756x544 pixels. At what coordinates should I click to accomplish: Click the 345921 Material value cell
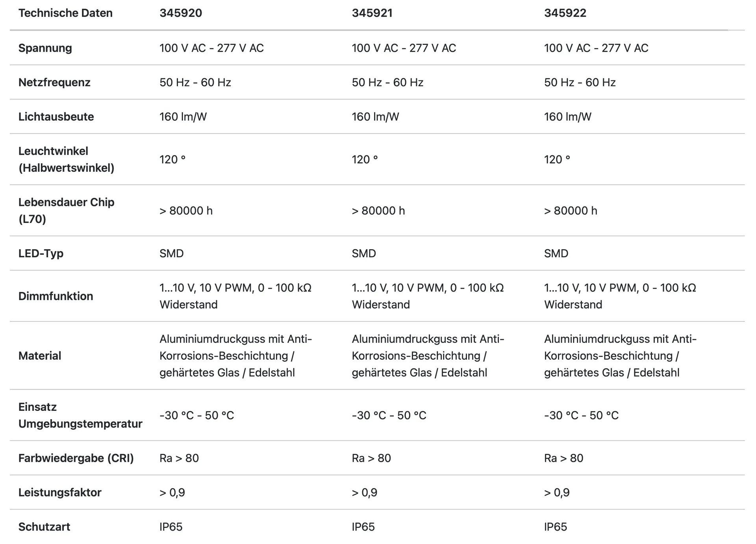pos(428,356)
